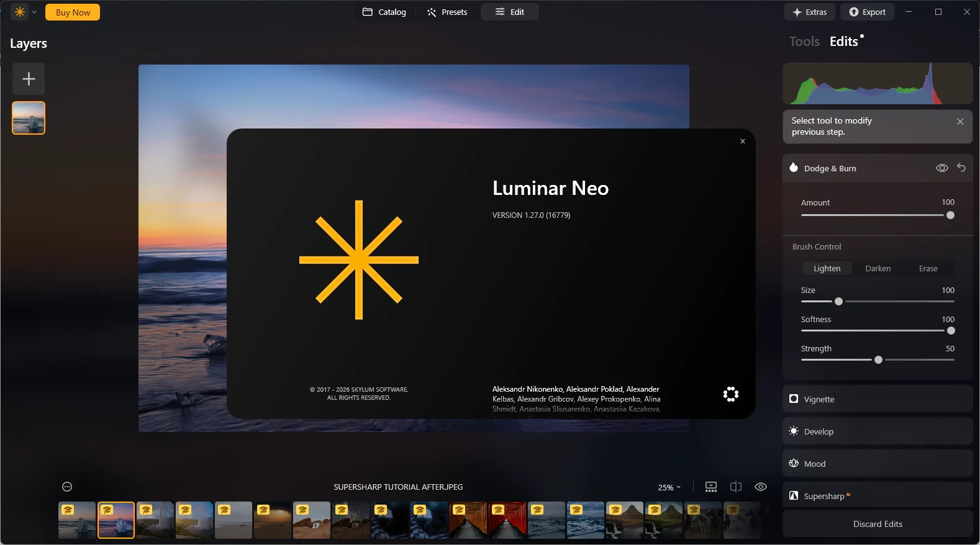Select the Darken brush mode
Image resolution: width=980 pixels, height=545 pixels.
[x=878, y=269]
